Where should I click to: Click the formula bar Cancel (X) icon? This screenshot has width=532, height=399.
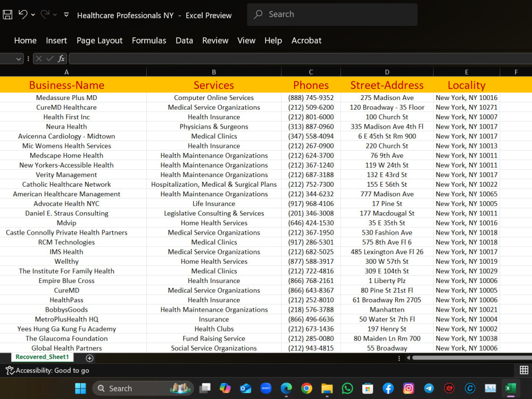(39, 59)
